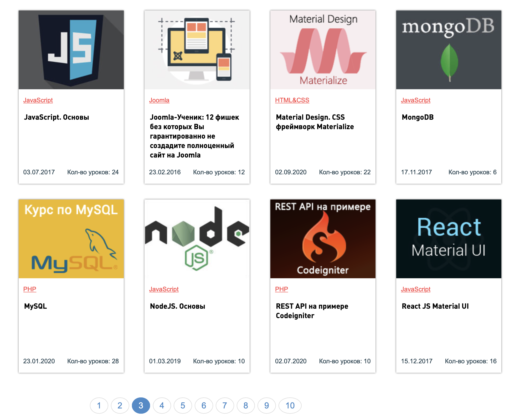
Task: Follow the Joomla category link
Action: (x=159, y=100)
